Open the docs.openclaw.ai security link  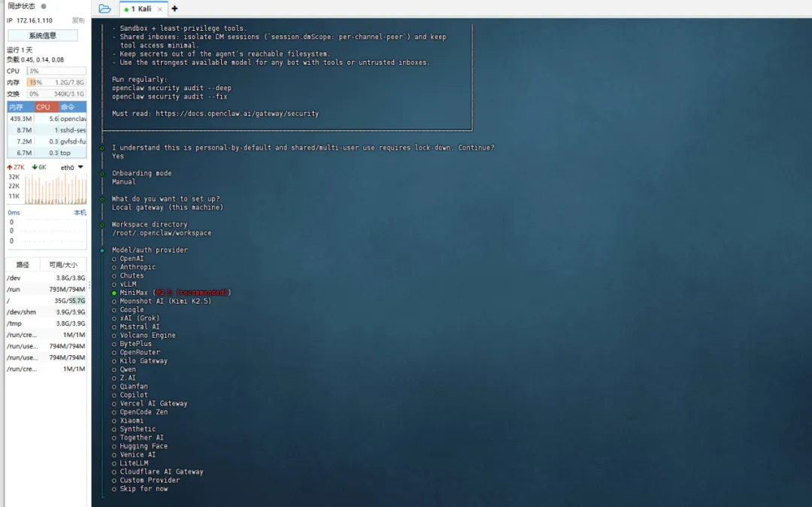(x=237, y=114)
